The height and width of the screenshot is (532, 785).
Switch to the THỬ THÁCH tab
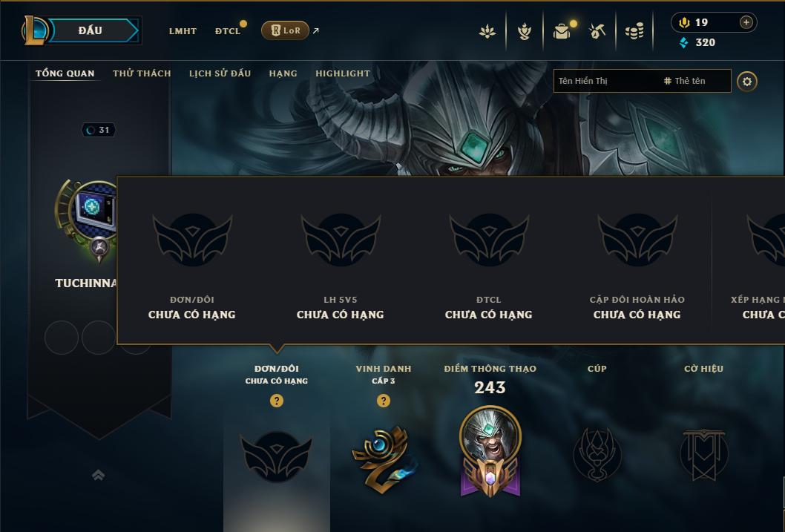pyautogui.click(x=142, y=73)
